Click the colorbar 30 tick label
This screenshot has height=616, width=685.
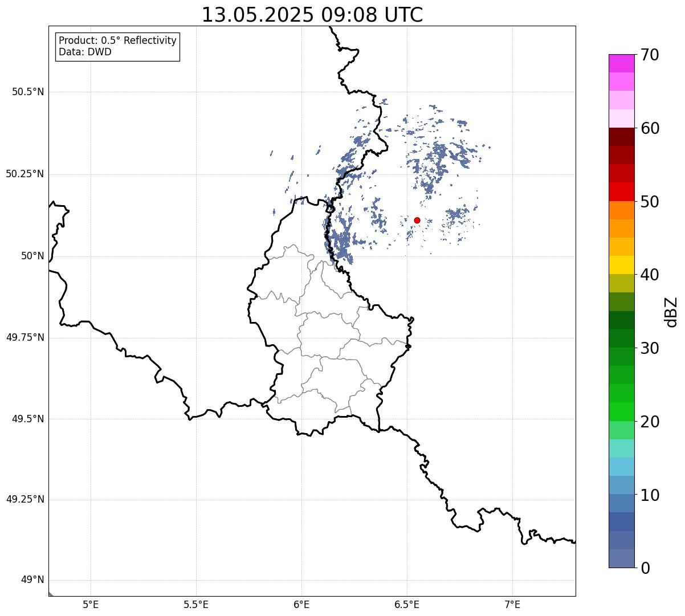(x=650, y=348)
